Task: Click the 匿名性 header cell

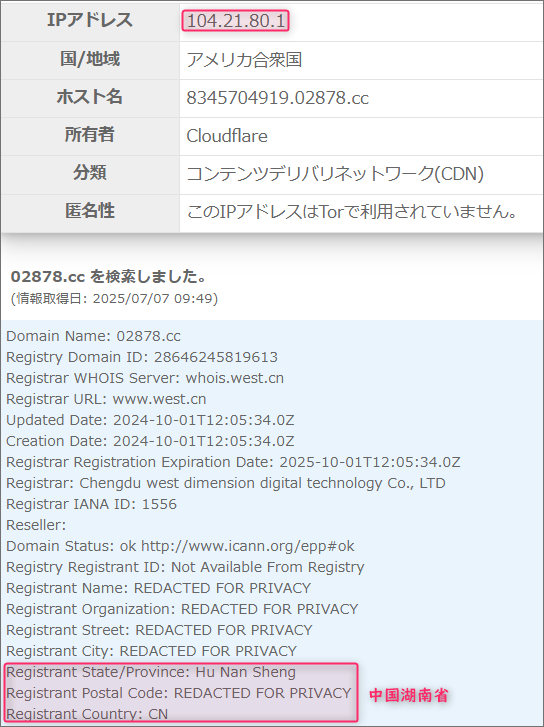Action: [90, 211]
